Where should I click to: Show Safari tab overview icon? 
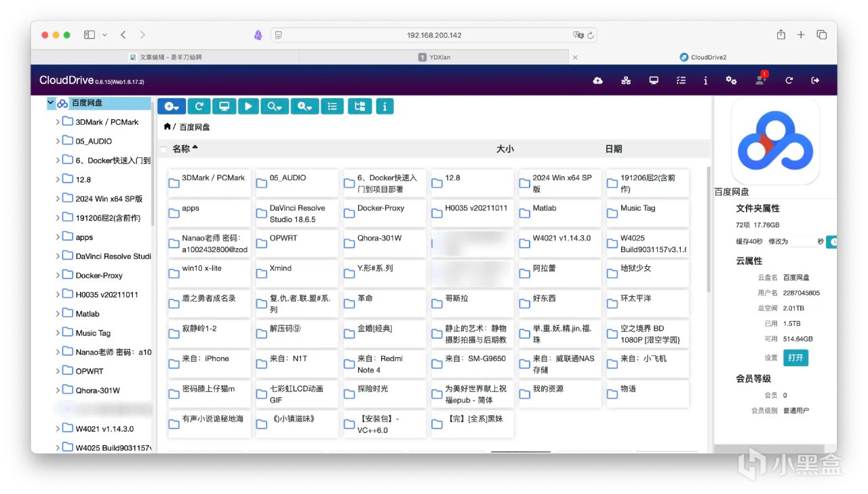point(821,35)
